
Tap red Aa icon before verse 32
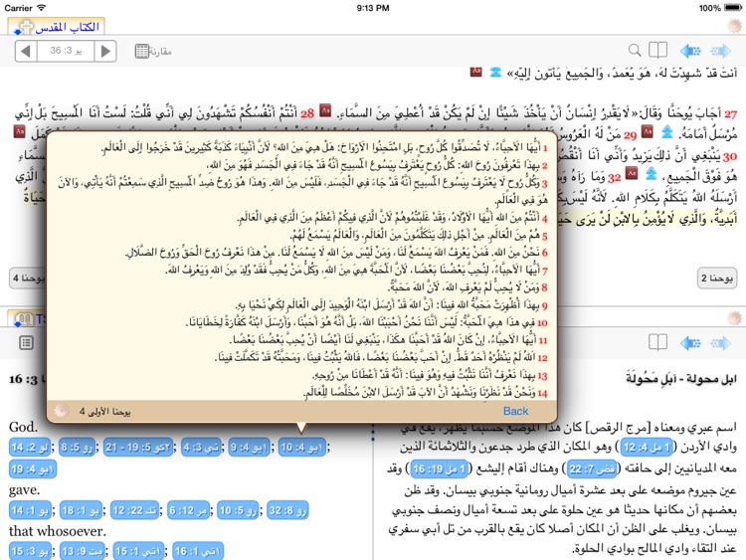click(632, 174)
